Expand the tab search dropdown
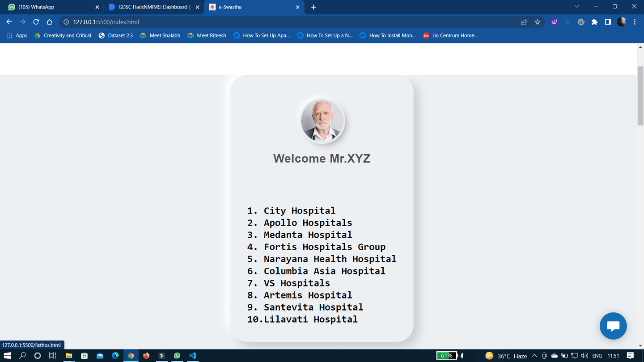Image resolution: width=644 pixels, height=362 pixels. coord(576,7)
